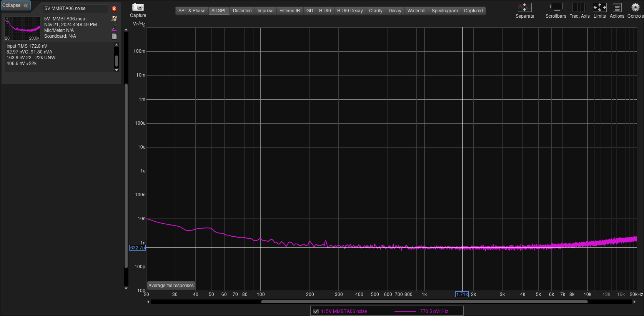Image resolution: width=644 pixels, height=316 pixels.
Task: Click the vertical axis scroll up arrow
Action: (126, 30)
